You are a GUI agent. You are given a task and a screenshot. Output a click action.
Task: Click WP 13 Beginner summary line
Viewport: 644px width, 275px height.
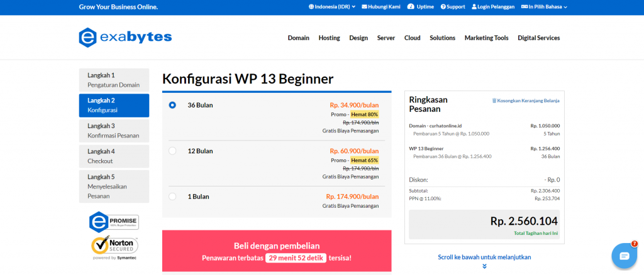pyautogui.click(x=426, y=148)
